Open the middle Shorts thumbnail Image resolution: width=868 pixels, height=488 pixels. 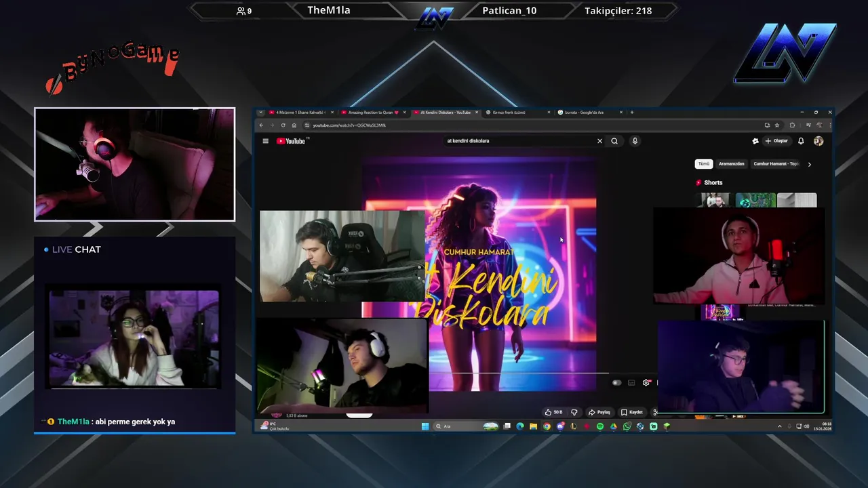point(755,200)
